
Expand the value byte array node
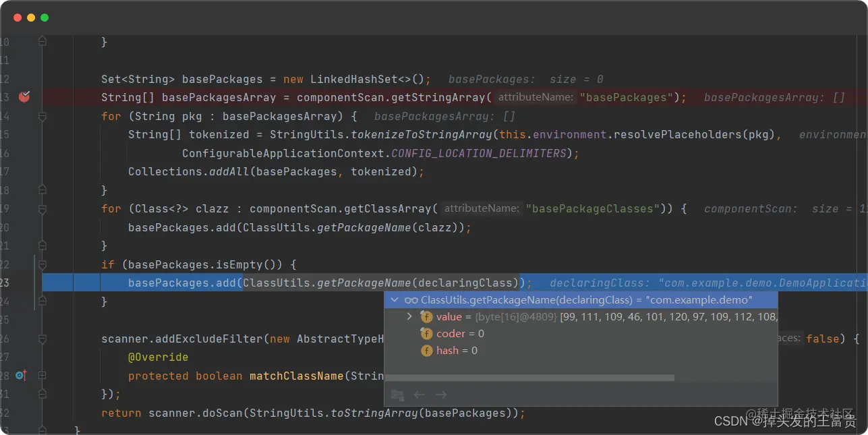[x=409, y=316]
